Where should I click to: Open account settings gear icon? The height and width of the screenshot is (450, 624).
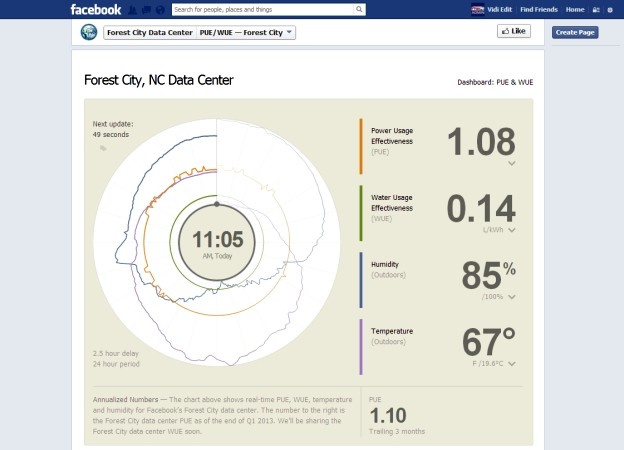pos(610,10)
